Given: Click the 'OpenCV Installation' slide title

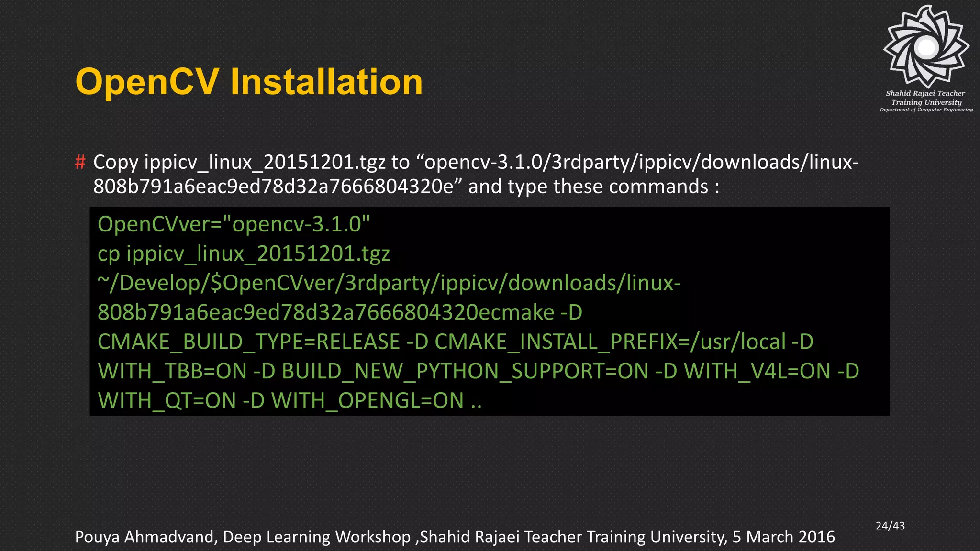Looking at the screenshot, I should [x=249, y=82].
